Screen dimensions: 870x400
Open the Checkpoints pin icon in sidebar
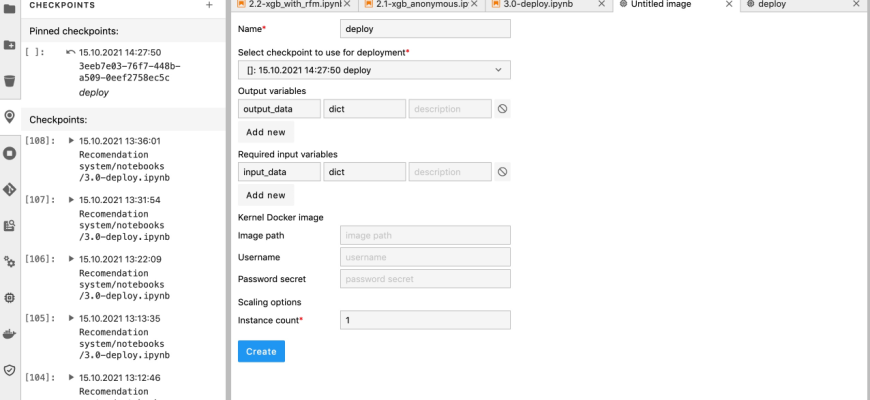pos(9,116)
